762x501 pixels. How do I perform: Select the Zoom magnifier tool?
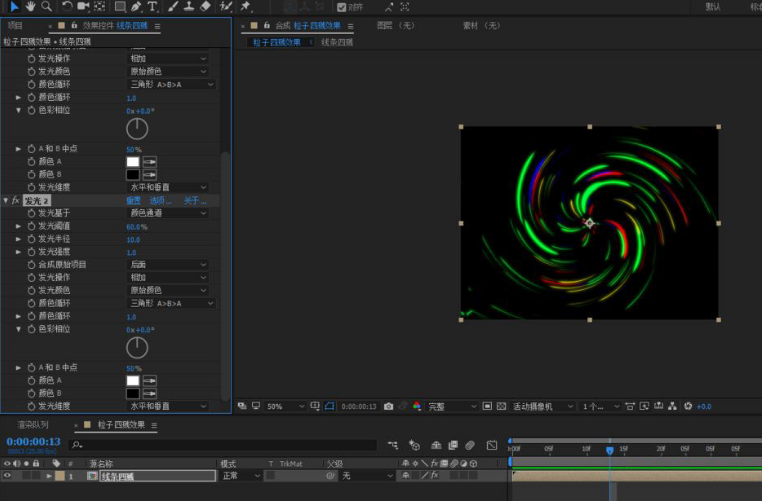coord(46,6)
